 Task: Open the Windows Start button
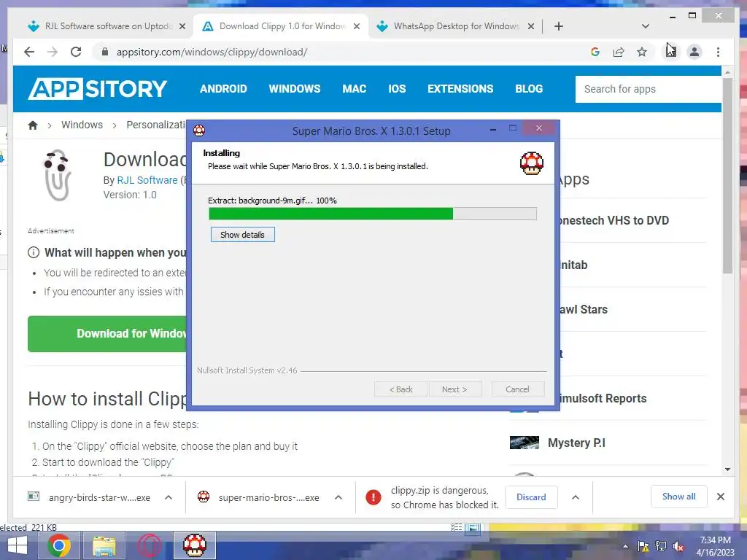18,545
